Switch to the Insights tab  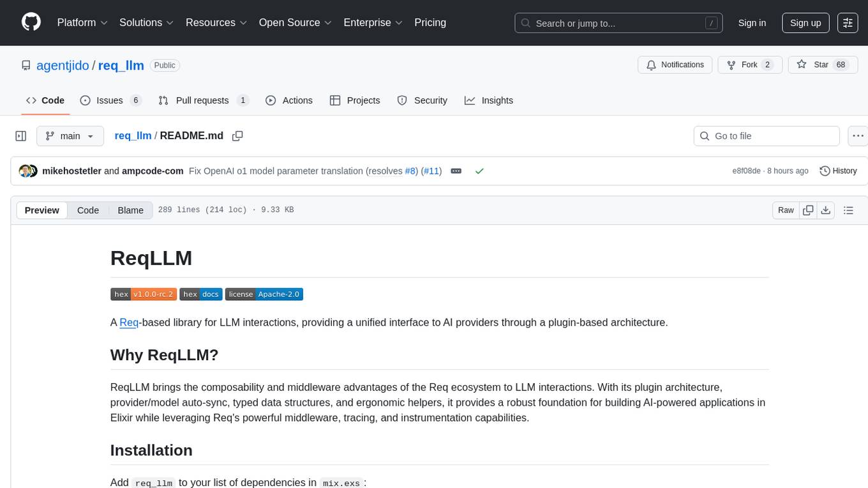click(489, 100)
